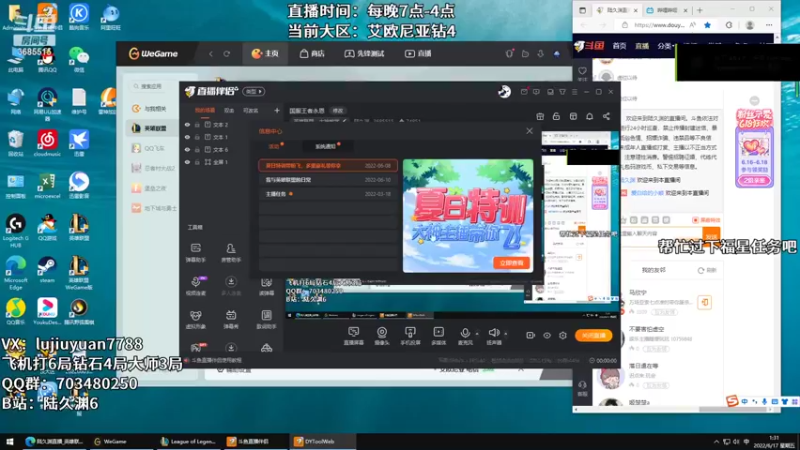The height and width of the screenshot is (450, 800).
Task: Open room manager assistant (房管助手) tool
Action: pyautogui.click(x=231, y=252)
